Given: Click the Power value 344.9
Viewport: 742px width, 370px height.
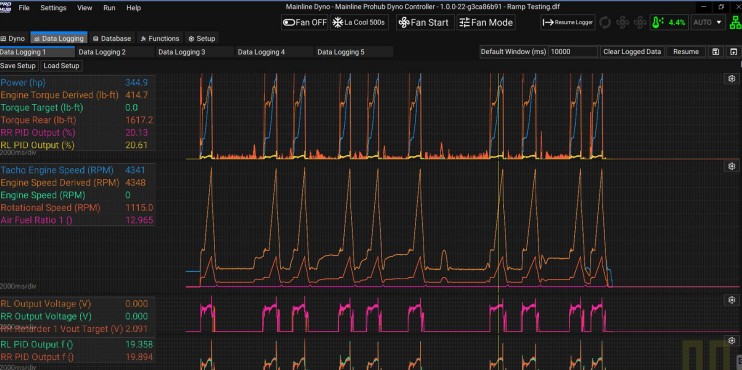Looking at the screenshot, I should pos(136,83).
